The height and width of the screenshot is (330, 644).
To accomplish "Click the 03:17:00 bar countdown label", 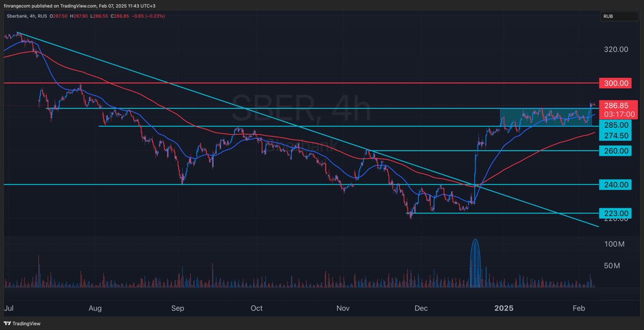I will tap(619, 114).
